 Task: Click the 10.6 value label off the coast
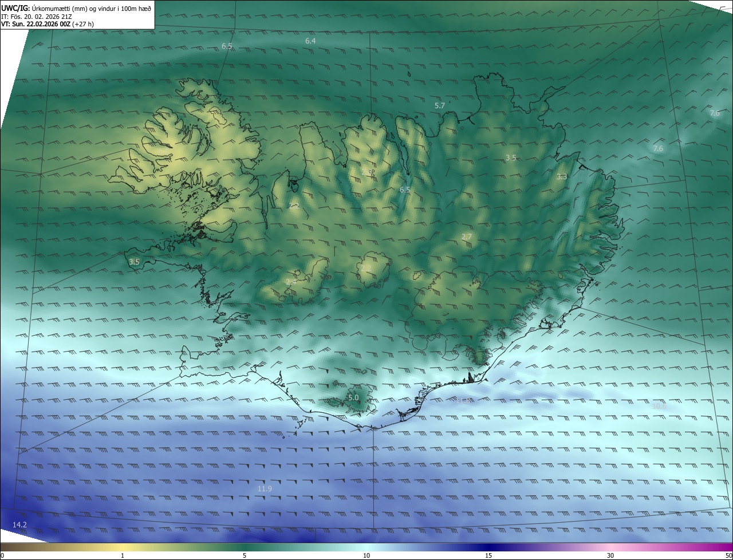pos(659,407)
